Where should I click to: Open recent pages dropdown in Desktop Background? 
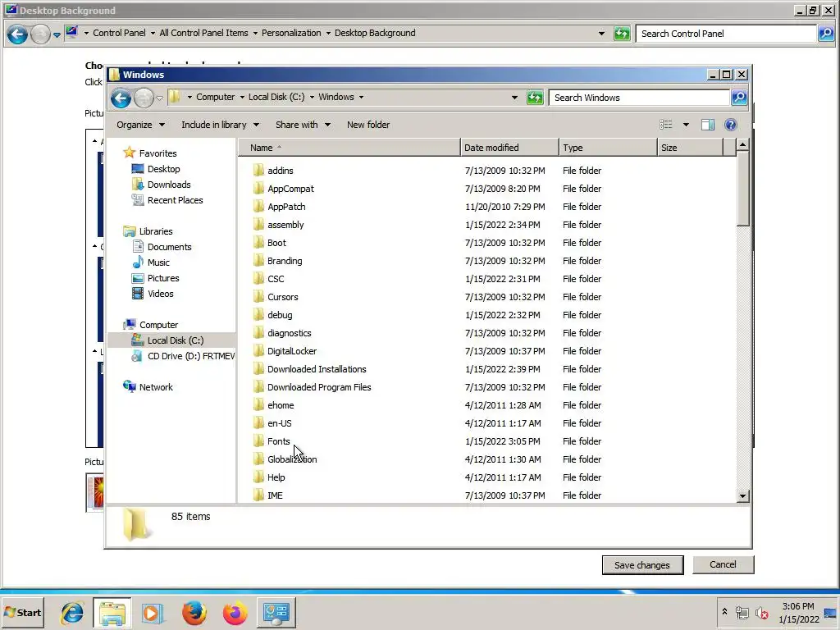tap(57, 34)
